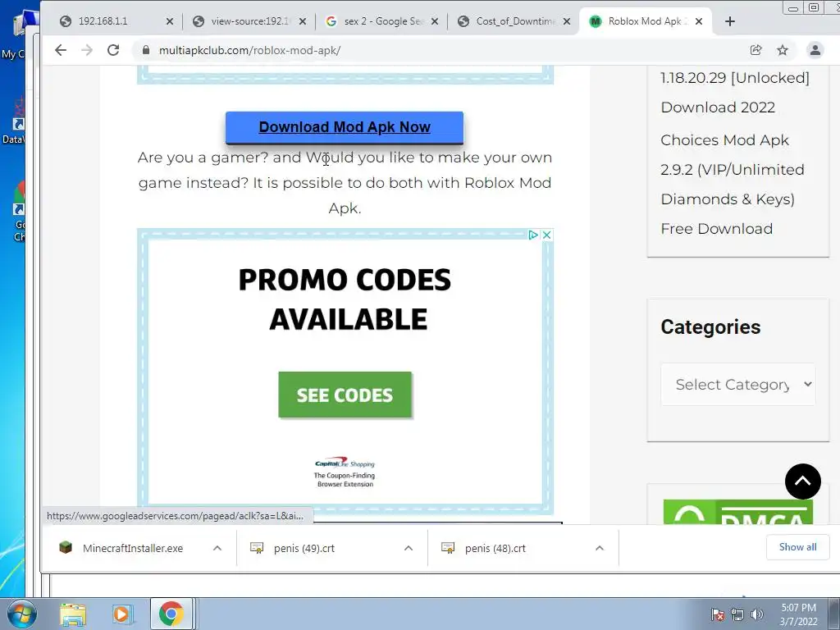The width and height of the screenshot is (840, 630).
Task: Open the Windows Start menu
Action: pyautogui.click(x=21, y=614)
